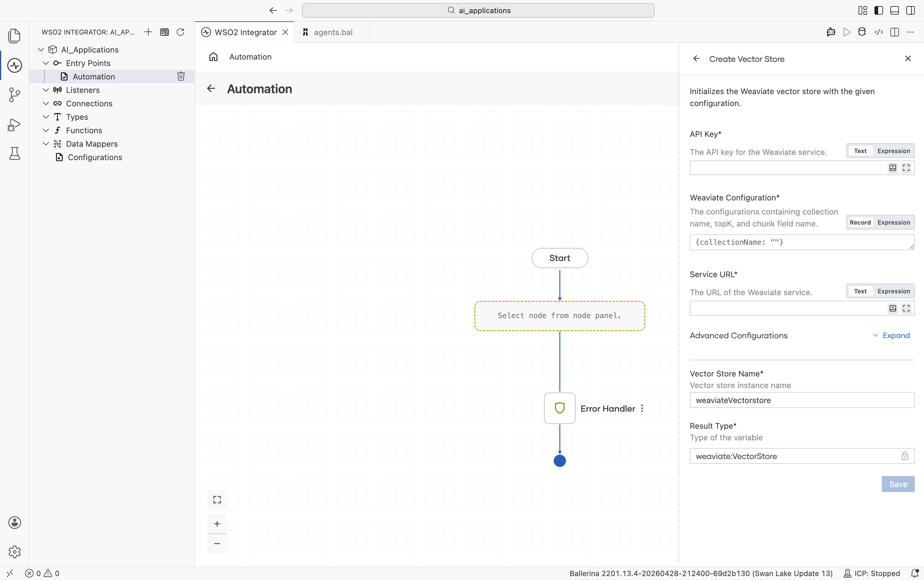Open Manage gear icon in activity bar
Screen dimensions: 924x580
click(x=15, y=552)
